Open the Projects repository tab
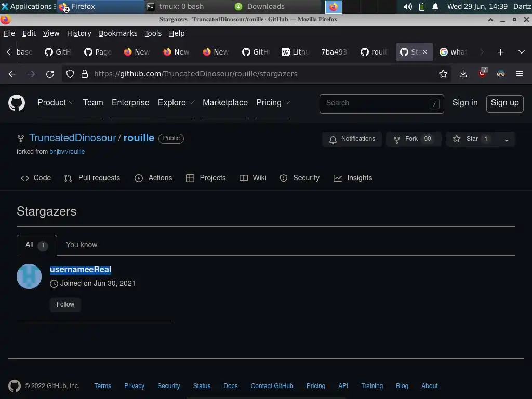 pyautogui.click(x=206, y=178)
